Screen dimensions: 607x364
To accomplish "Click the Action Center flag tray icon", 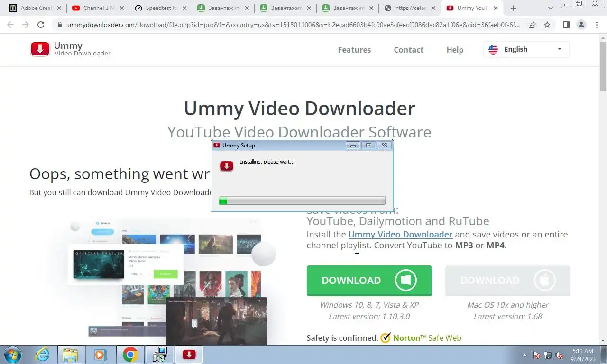I will point(536,355).
